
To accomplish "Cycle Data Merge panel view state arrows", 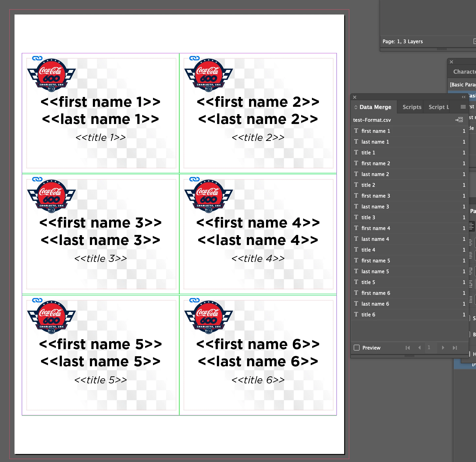I will [x=356, y=107].
